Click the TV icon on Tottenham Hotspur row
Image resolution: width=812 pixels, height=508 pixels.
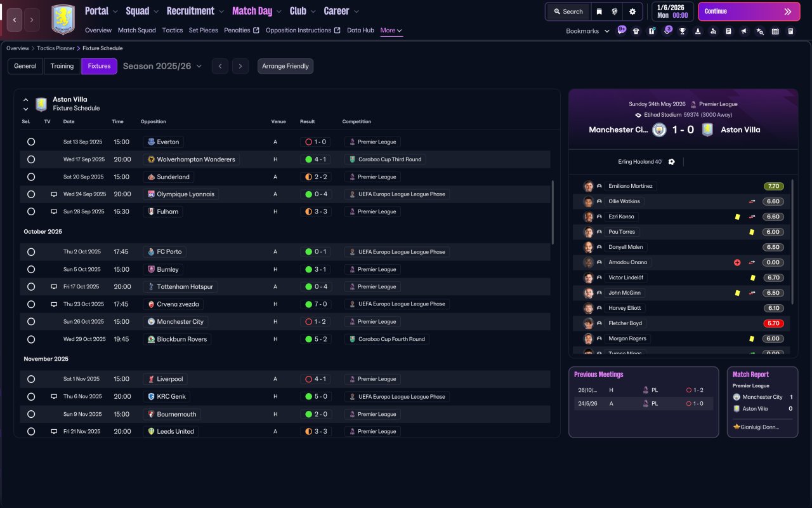tap(54, 287)
